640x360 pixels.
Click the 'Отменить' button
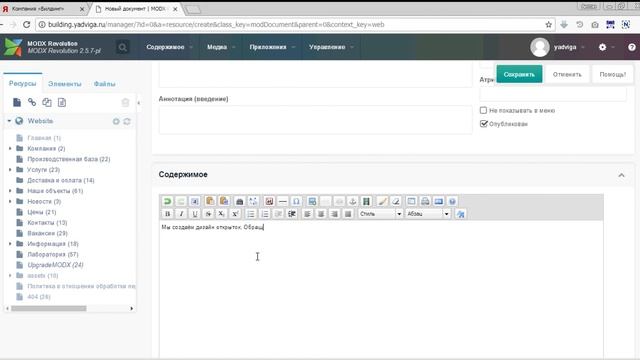click(x=567, y=74)
